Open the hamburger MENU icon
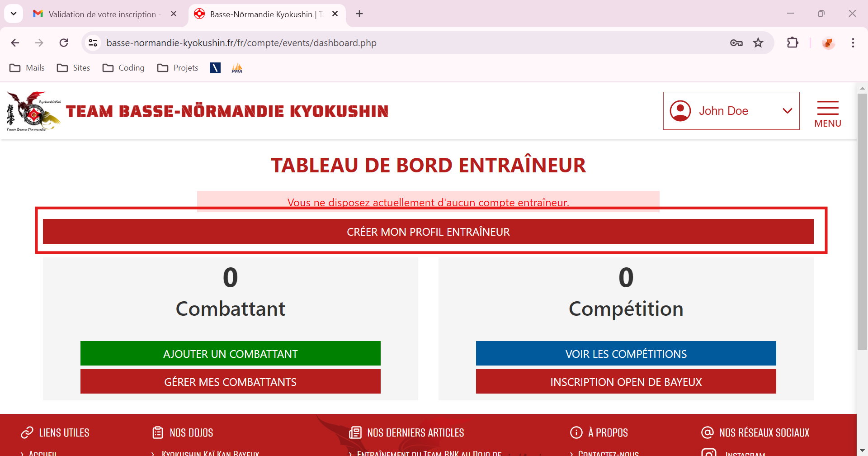 [827, 109]
